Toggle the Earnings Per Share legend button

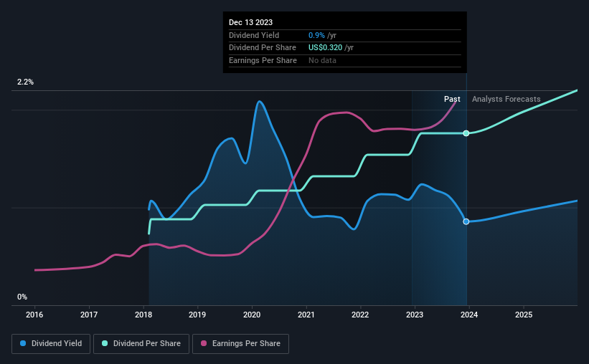coord(240,343)
